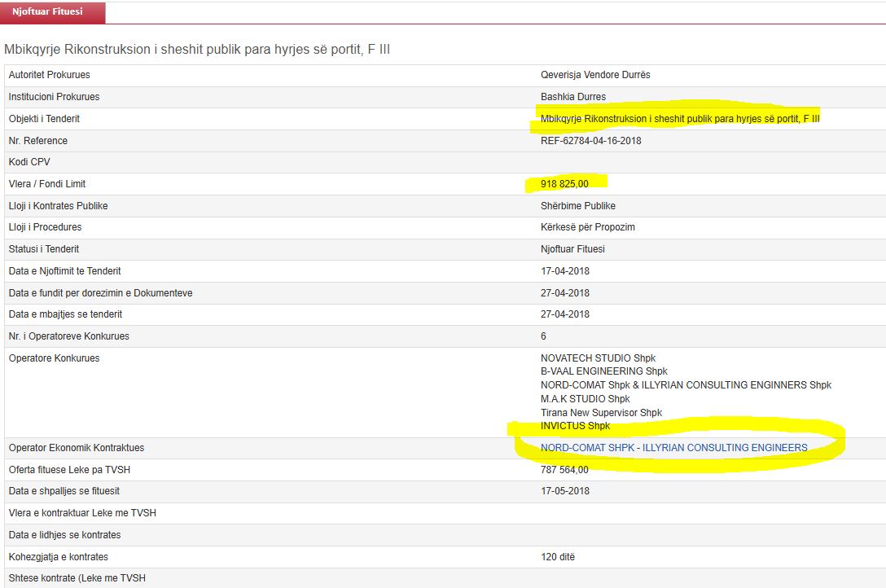Click the winner announcement date 17-05-2018
The image size is (886, 588).
coord(565,491)
